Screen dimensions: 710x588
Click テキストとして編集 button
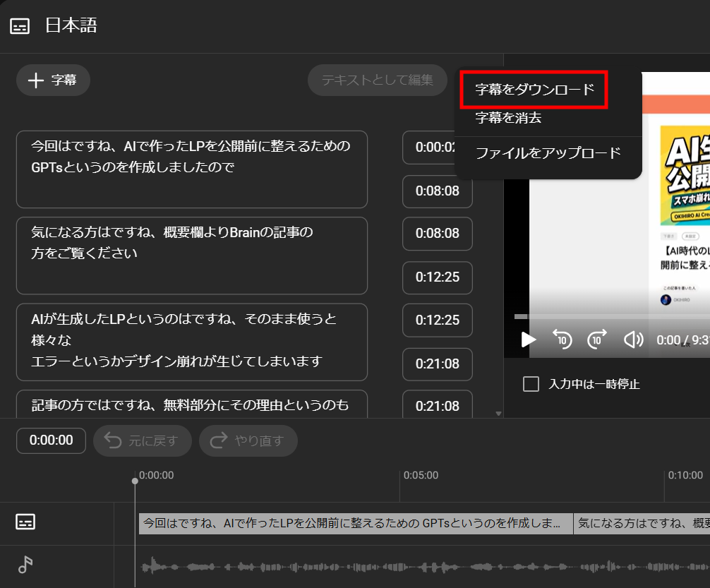coord(377,80)
